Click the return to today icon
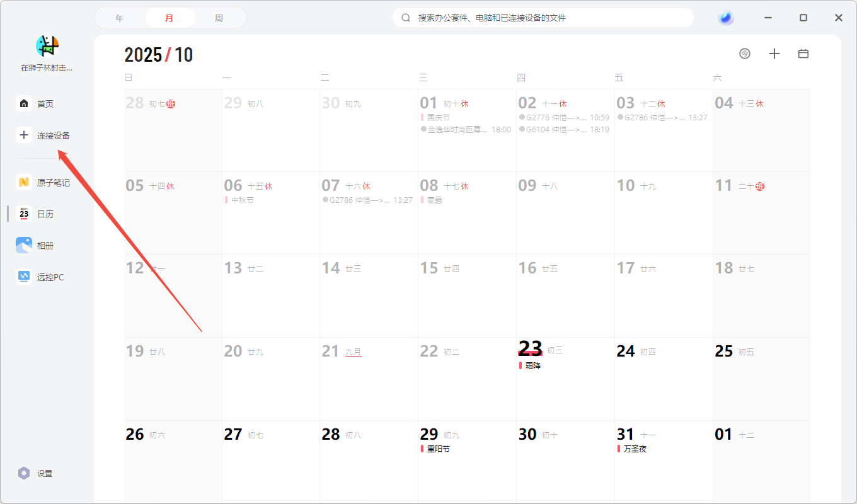This screenshot has width=857, height=504. 745,54
